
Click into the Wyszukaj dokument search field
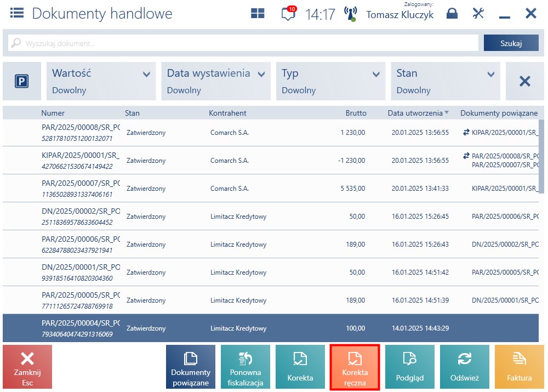pos(243,43)
